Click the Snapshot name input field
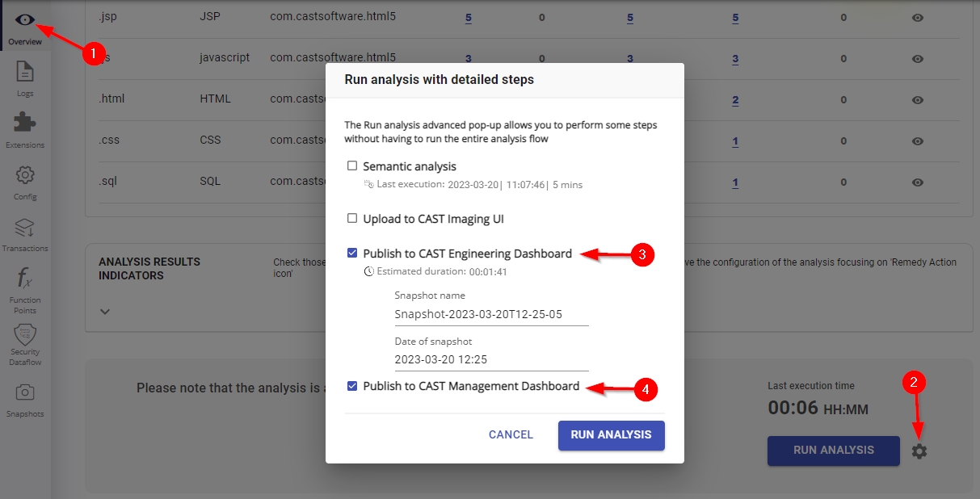980x499 pixels. (x=491, y=314)
